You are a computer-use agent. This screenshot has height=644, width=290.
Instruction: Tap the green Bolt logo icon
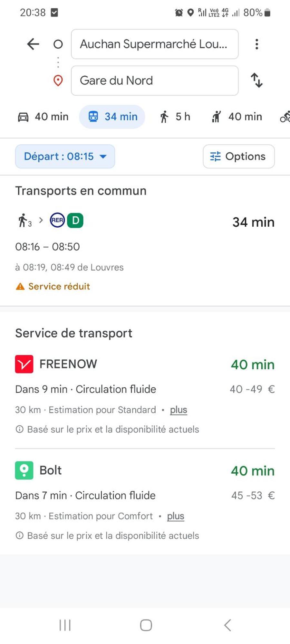coord(24,470)
